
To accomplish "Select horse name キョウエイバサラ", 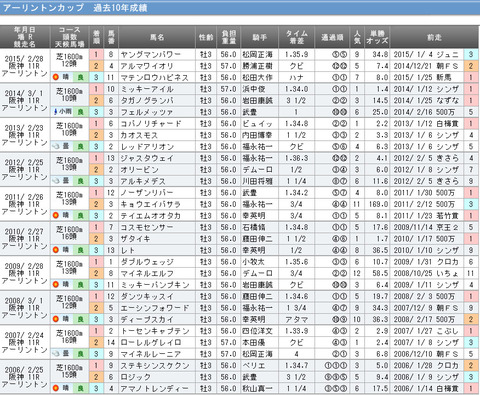I will (150, 204).
